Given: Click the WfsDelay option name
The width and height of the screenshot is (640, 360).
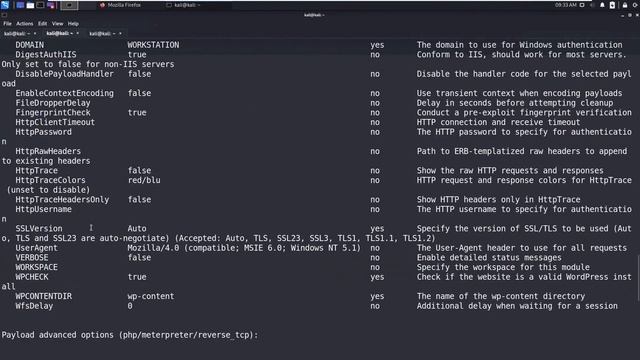Looking at the screenshot, I should point(34,306).
